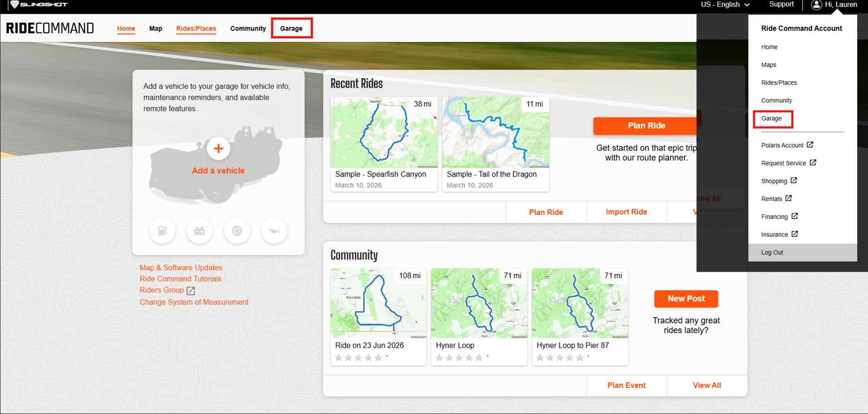Open Ride Command Tutorials link
The width and height of the screenshot is (868, 414).
(180, 279)
